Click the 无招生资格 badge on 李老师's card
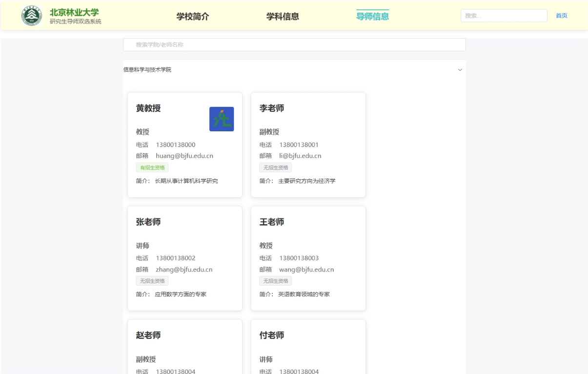This screenshot has height=374, width=588. [275, 167]
